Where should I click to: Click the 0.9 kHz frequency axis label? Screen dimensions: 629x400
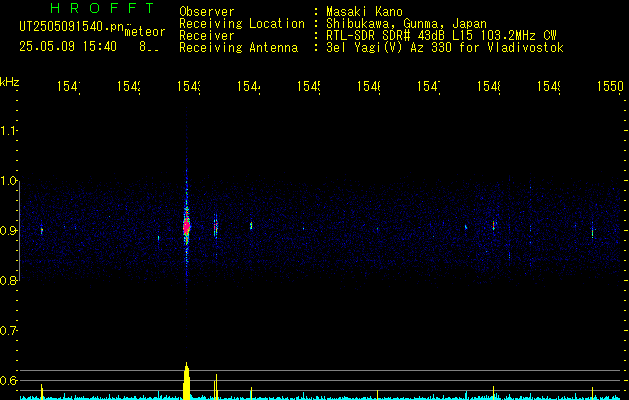click(8, 231)
